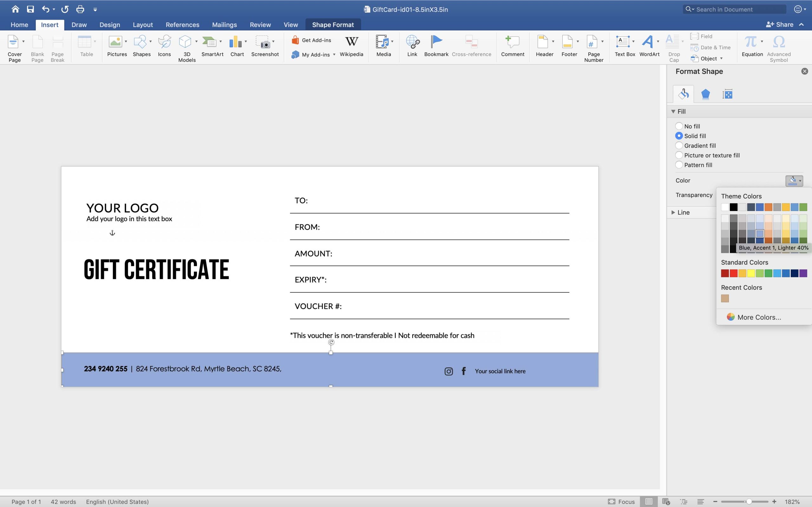Choose the Gradient fill option
Viewport: 812px width, 507px height.
[679, 145]
